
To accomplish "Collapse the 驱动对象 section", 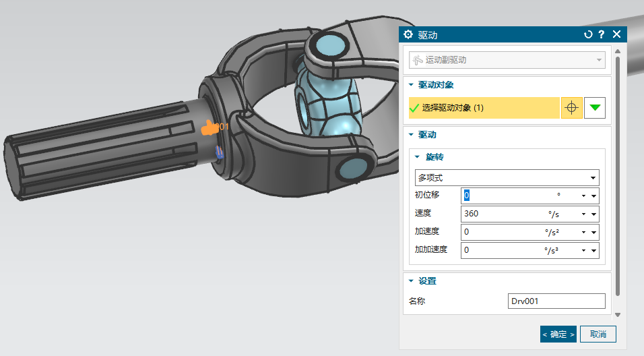I will click(x=412, y=85).
